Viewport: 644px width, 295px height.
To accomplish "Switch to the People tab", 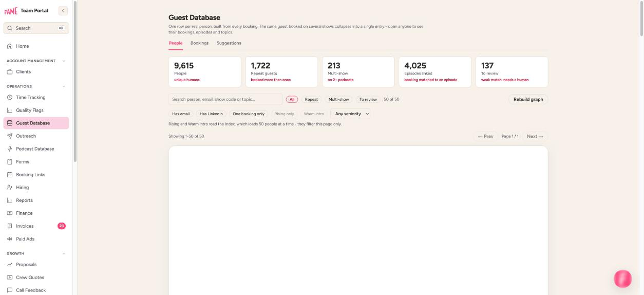I will 176,43.
